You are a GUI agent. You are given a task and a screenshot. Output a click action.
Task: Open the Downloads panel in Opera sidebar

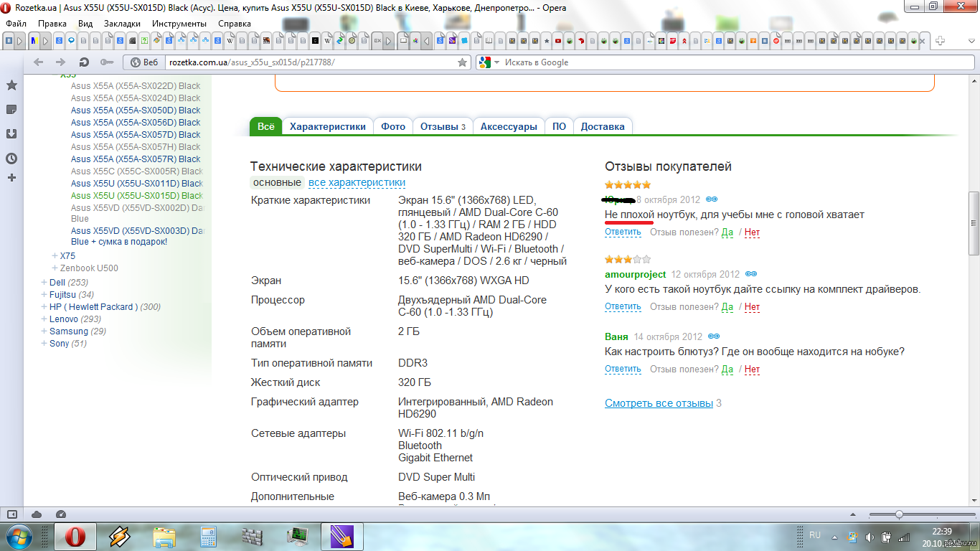[x=11, y=134]
